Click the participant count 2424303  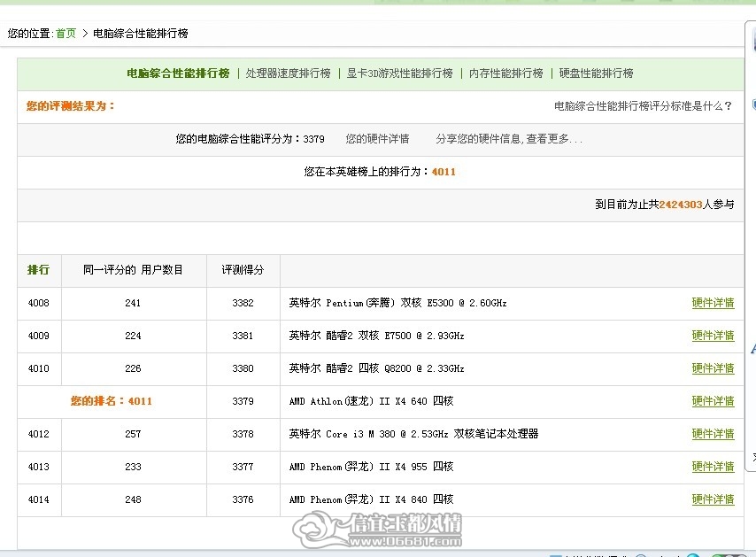(x=681, y=205)
